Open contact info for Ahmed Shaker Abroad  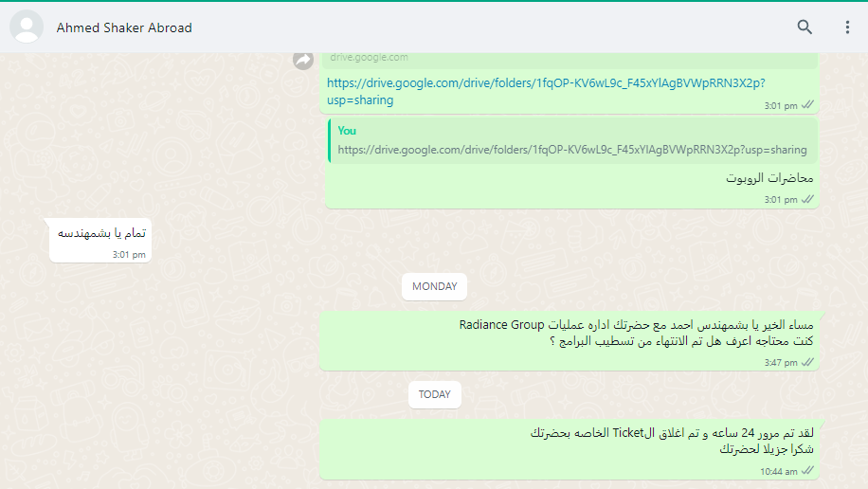[x=124, y=27]
